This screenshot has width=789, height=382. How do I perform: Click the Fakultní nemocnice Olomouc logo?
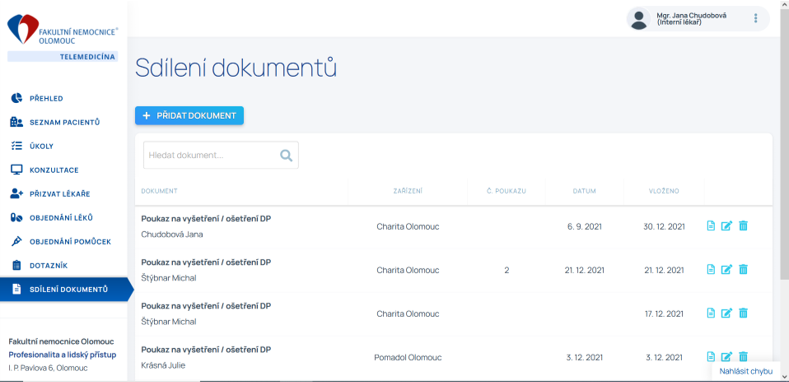click(x=62, y=30)
